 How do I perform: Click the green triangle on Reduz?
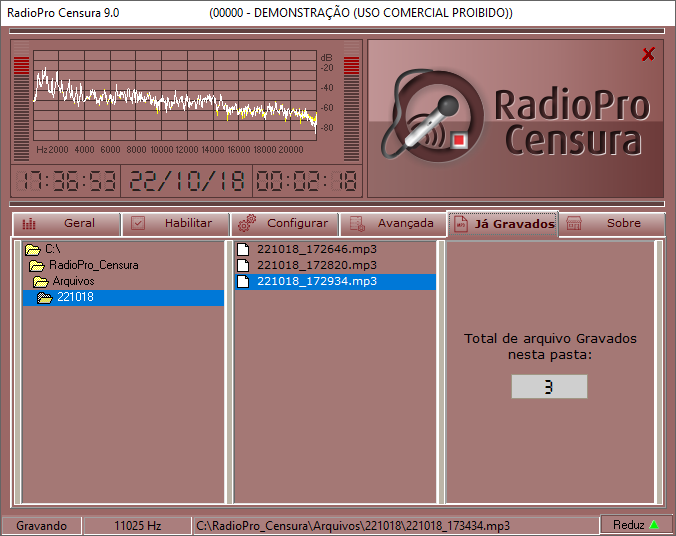pos(654,525)
